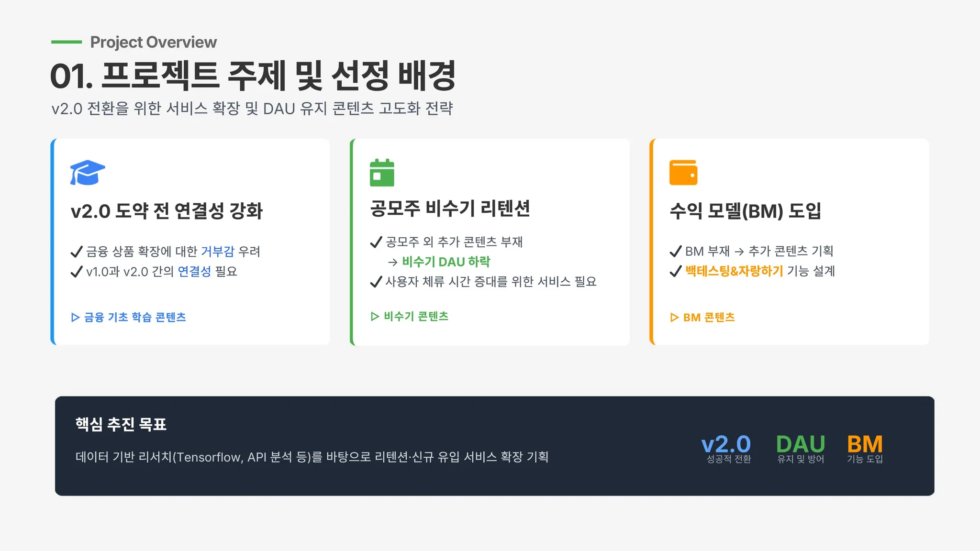
Task: Click the v2.0 도약 전 연결성 강화 heading
Action: (167, 211)
